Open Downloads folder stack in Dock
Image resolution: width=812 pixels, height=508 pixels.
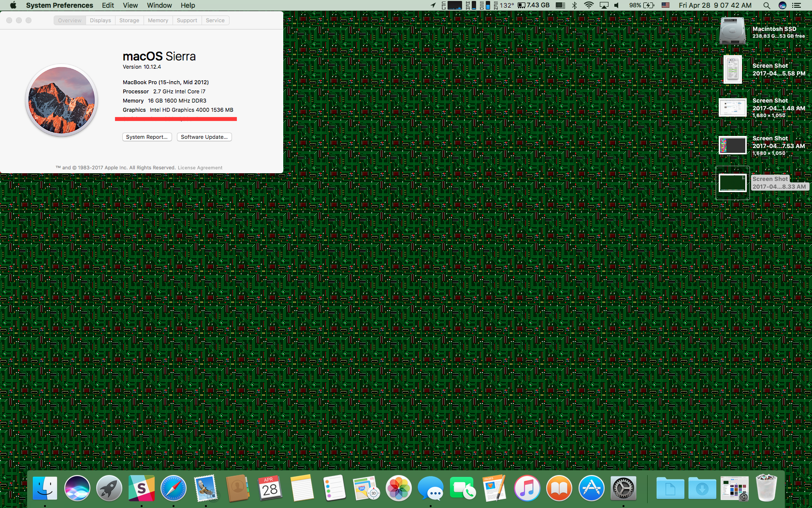point(702,488)
